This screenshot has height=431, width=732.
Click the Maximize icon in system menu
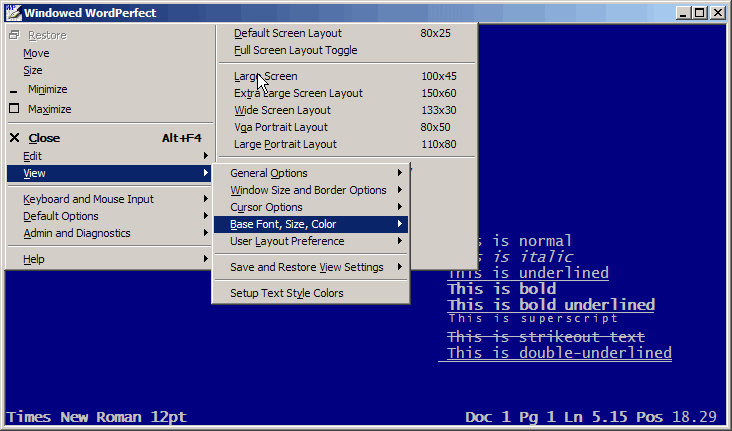pyautogui.click(x=14, y=109)
